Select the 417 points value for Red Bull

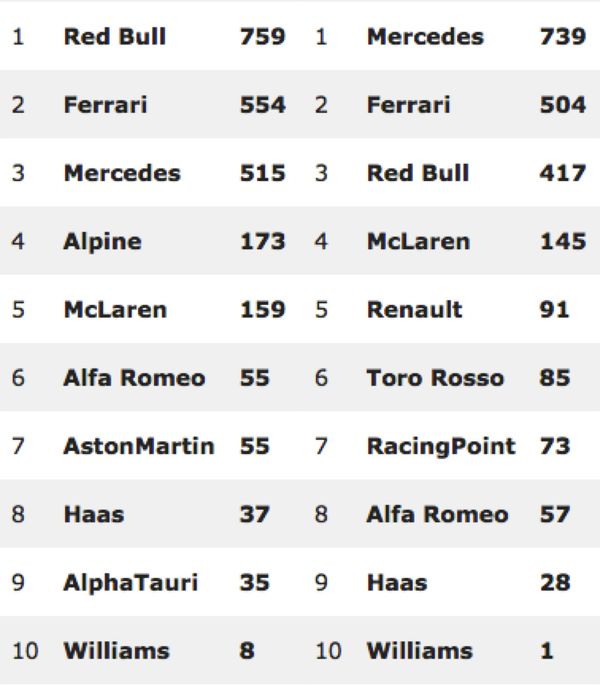[x=562, y=173]
